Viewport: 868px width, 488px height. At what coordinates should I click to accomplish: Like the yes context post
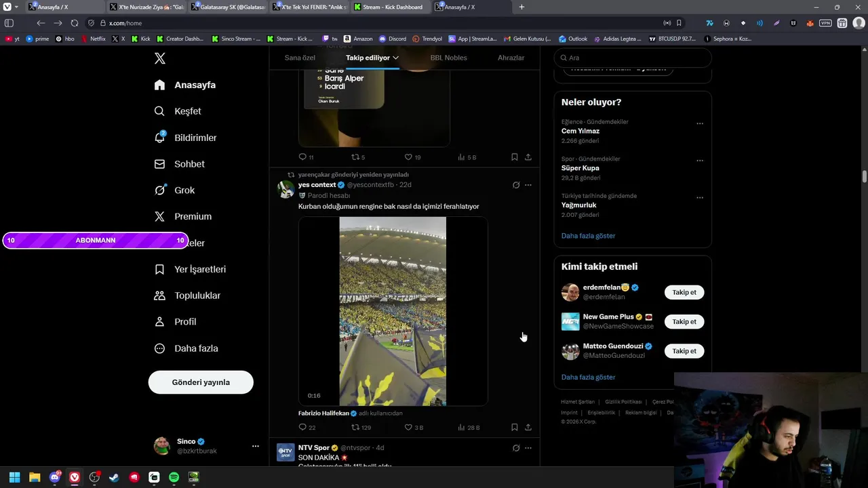(414, 428)
